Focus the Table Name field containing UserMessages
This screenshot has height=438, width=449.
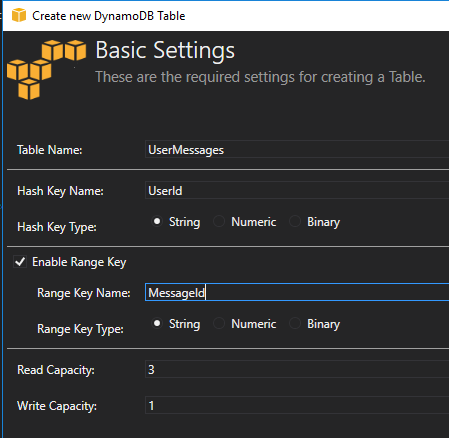[297, 149]
